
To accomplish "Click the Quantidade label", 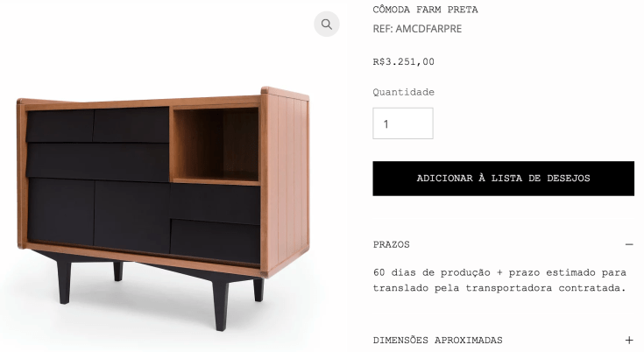I will (x=403, y=92).
